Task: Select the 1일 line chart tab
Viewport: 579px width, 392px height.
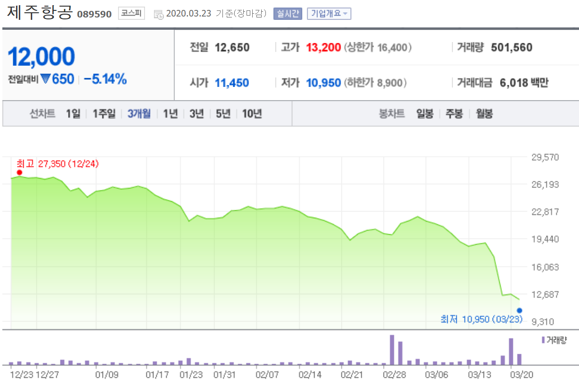Action: pyautogui.click(x=73, y=113)
